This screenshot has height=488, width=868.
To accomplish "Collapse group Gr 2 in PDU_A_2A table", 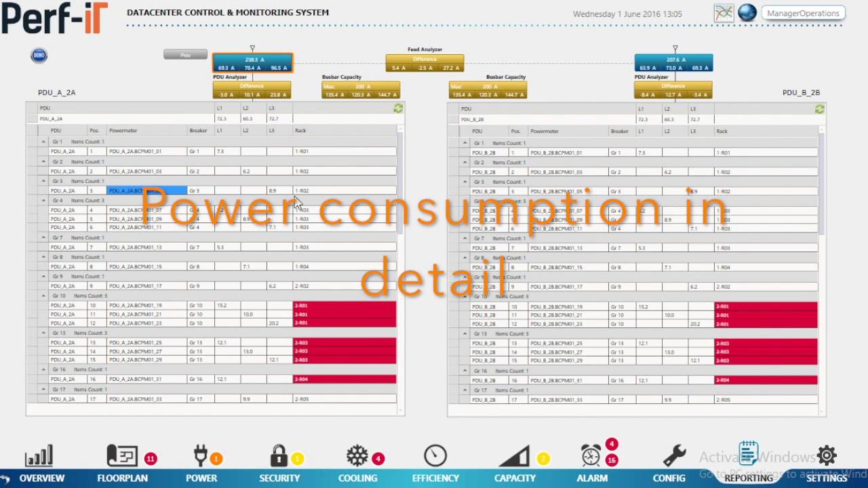I will click(x=43, y=162).
